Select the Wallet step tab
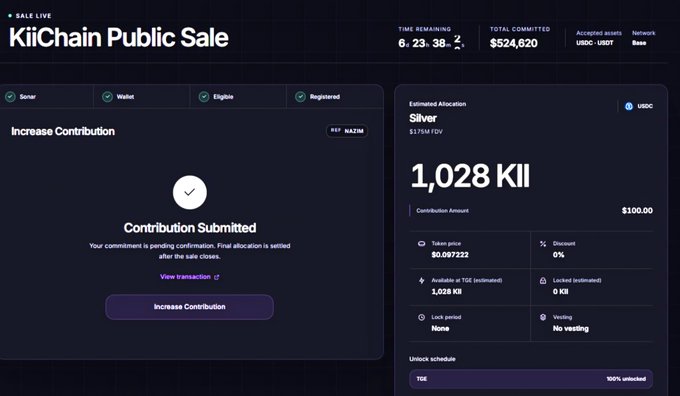Screen dimensions: 680x396 [x=141, y=97]
